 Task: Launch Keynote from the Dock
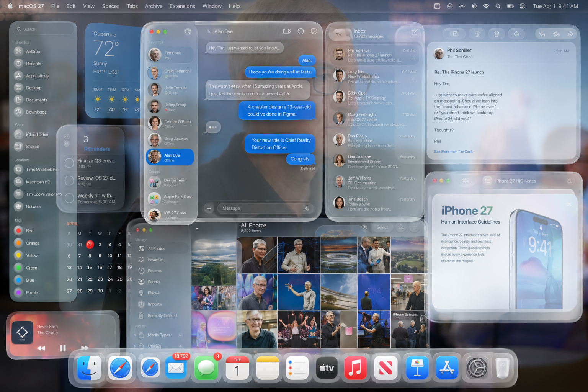pos(417,368)
